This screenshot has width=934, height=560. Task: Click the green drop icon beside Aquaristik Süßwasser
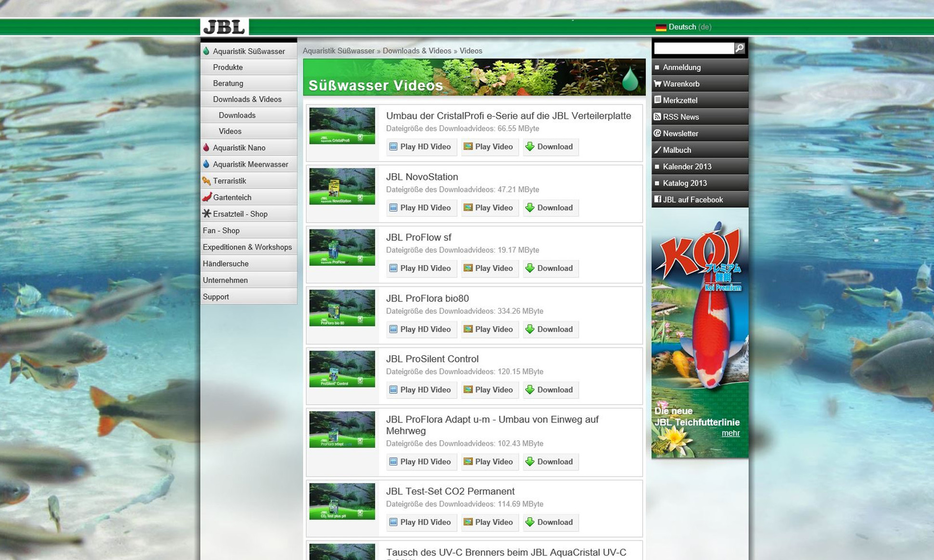click(207, 51)
